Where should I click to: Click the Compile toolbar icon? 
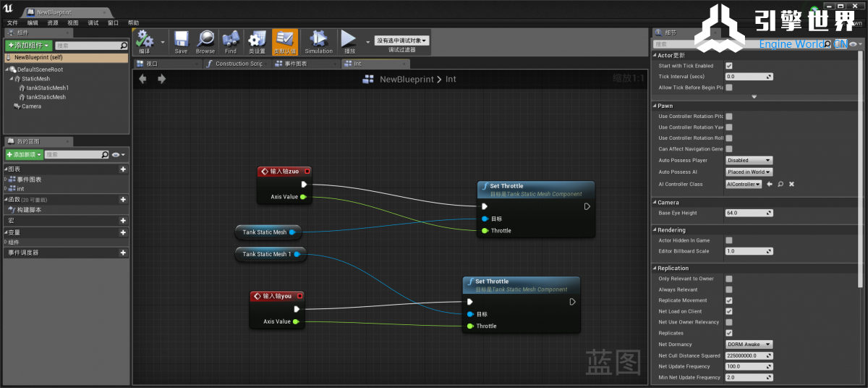click(145, 39)
